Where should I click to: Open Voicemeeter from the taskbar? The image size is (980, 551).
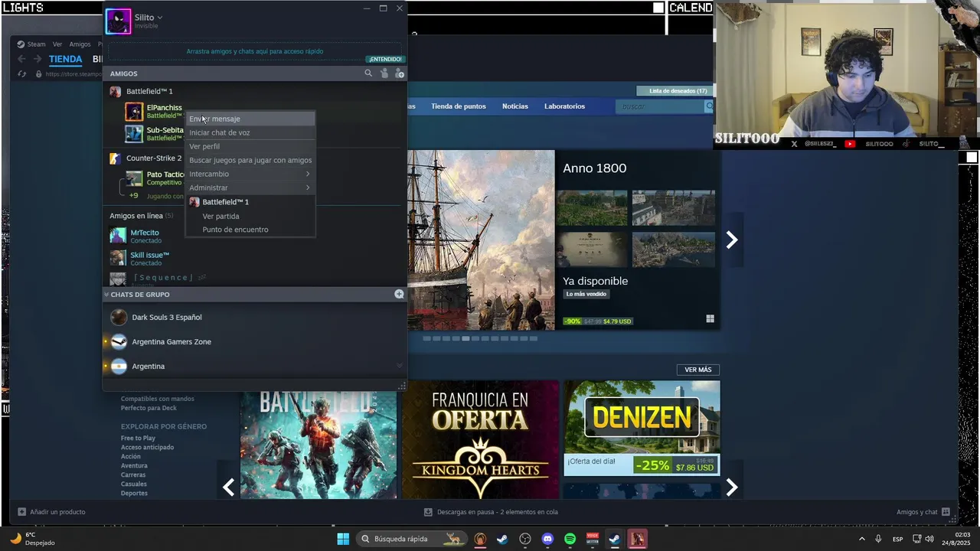coord(592,539)
